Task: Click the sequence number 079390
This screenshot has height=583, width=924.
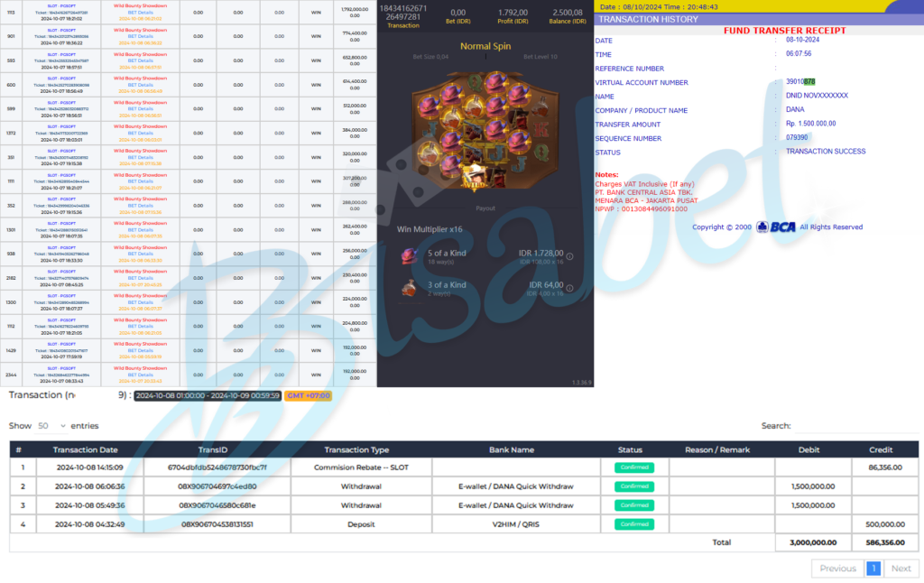Action: (797, 137)
